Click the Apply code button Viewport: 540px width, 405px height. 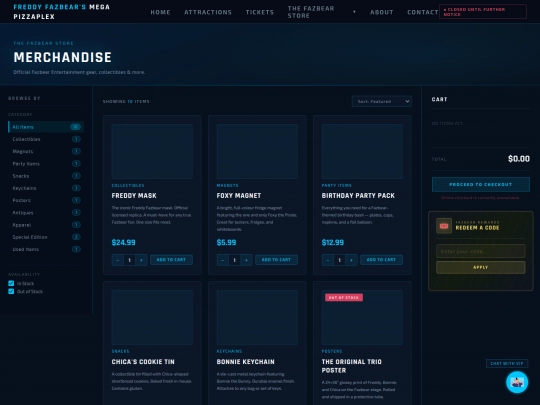tap(481, 267)
